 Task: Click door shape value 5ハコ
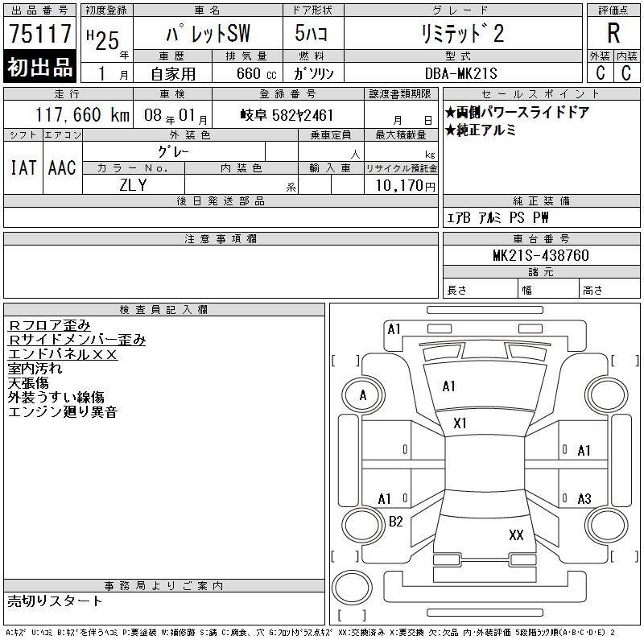click(x=311, y=33)
